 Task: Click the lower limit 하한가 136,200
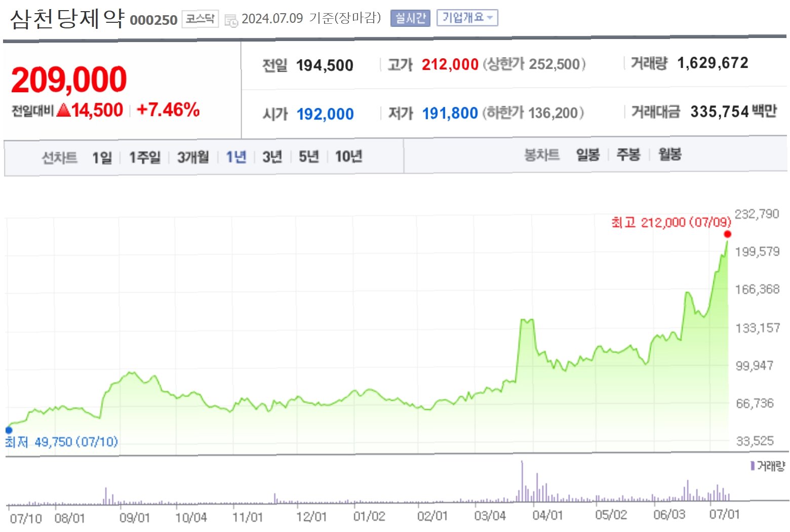tap(533, 112)
